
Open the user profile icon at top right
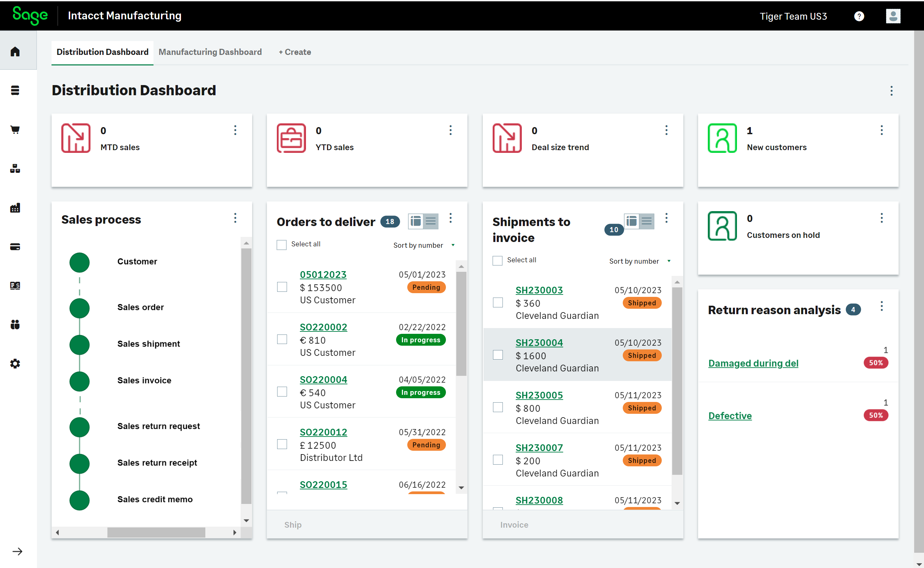pos(893,16)
